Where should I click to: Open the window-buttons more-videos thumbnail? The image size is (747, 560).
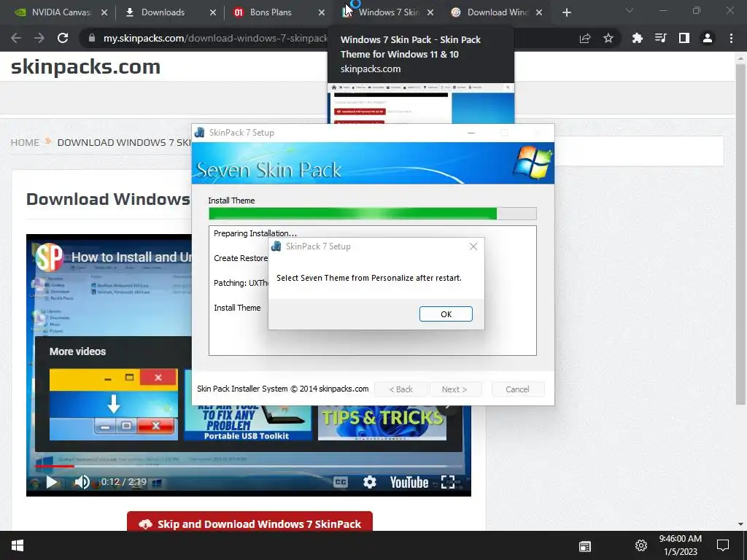click(x=113, y=404)
